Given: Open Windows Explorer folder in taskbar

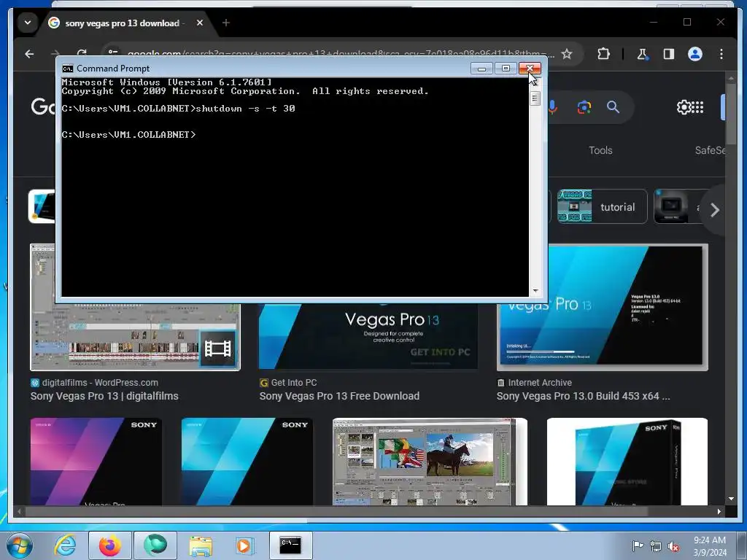Looking at the screenshot, I should pyautogui.click(x=200, y=545).
